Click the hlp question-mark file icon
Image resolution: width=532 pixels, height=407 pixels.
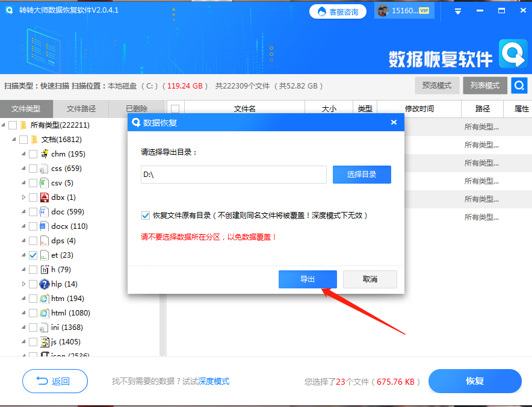tap(44, 284)
